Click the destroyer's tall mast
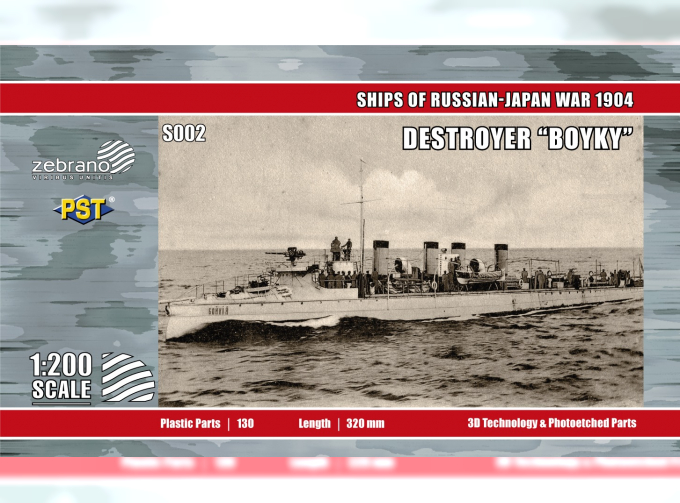 point(362,210)
